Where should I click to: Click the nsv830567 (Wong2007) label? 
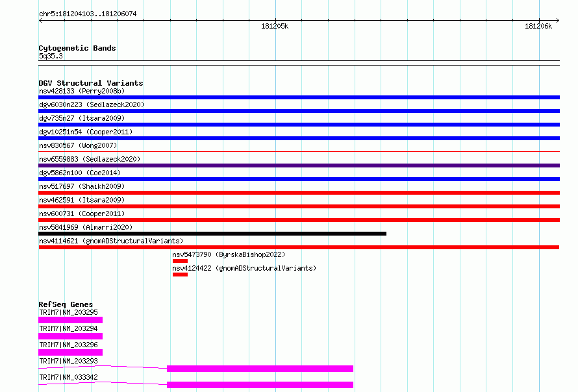[78, 145]
